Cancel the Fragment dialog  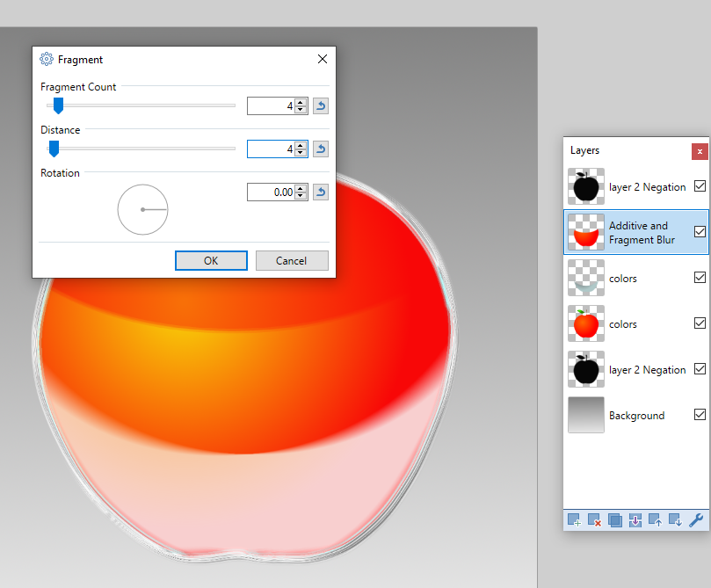[x=292, y=261]
